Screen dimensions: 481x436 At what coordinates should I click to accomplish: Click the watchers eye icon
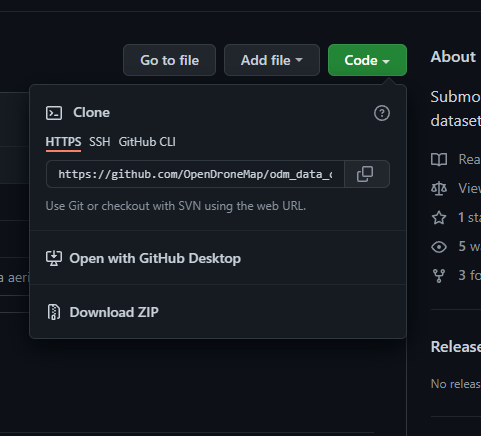pyautogui.click(x=439, y=247)
